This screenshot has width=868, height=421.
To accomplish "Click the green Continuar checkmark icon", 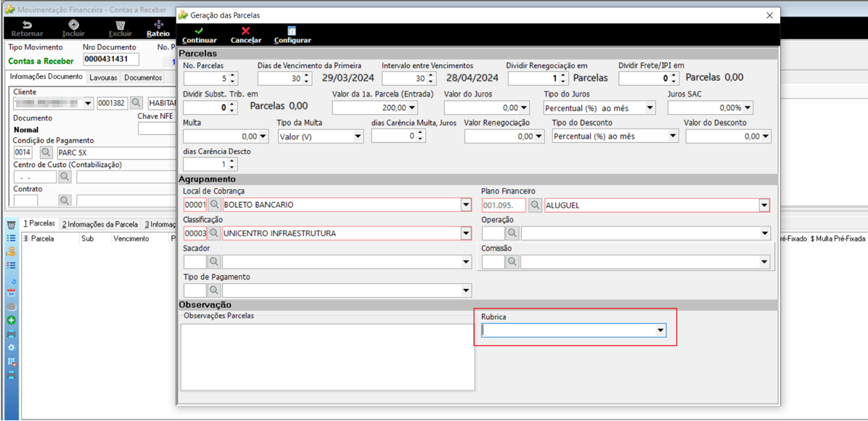I will tap(200, 31).
